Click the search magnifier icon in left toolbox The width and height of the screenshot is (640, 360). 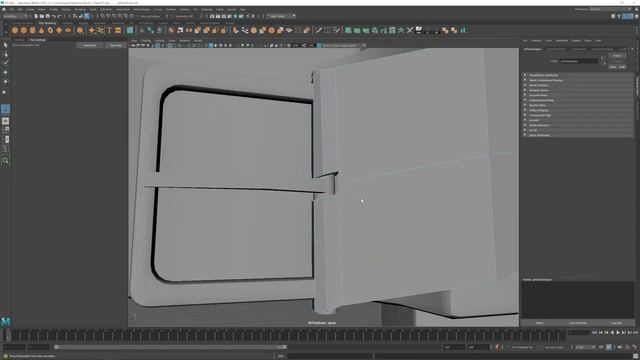[5, 161]
